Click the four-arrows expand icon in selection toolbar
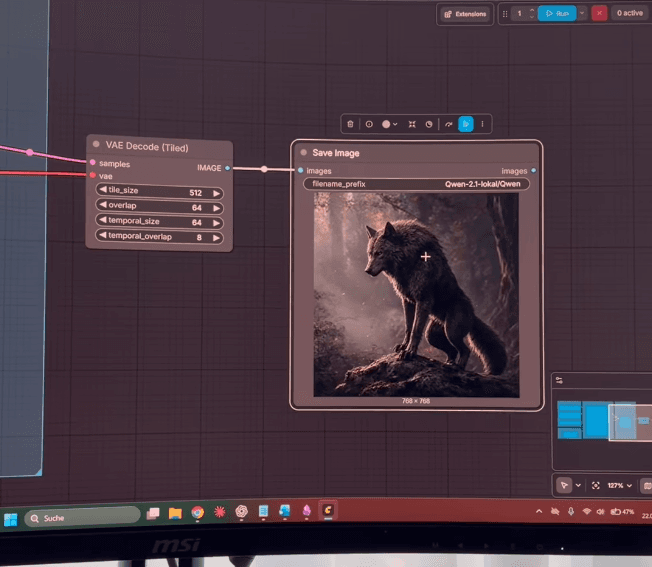This screenshot has width=652, height=567. pyautogui.click(x=412, y=124)
